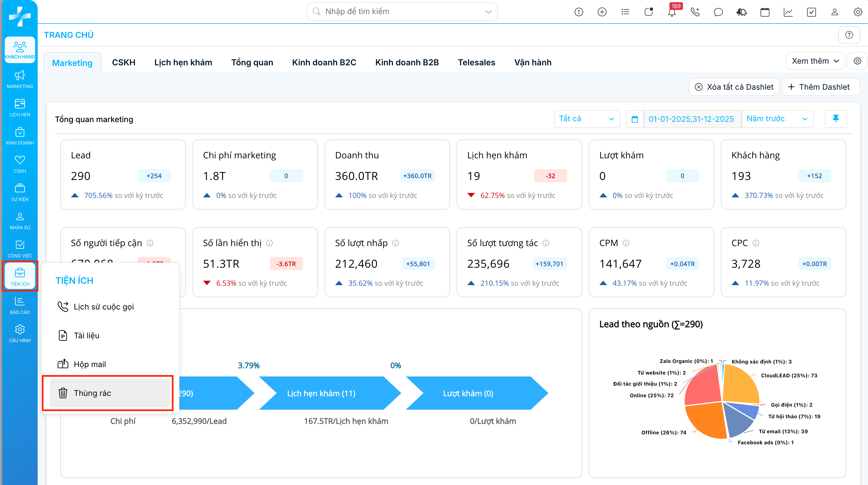Click the Xóa tất cả Dashlet button
868x485 pixels.
[x=734, y=87]
